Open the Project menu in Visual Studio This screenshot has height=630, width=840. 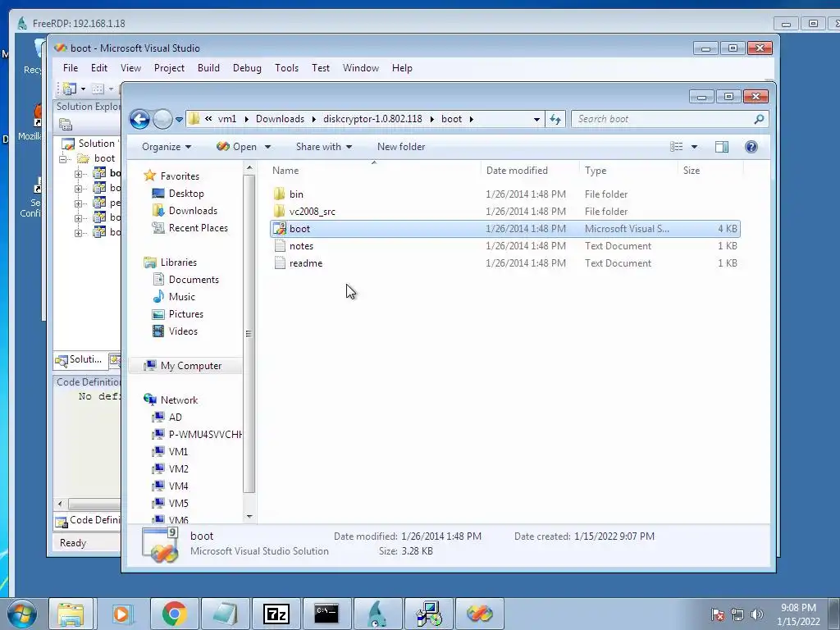[169, 68]
